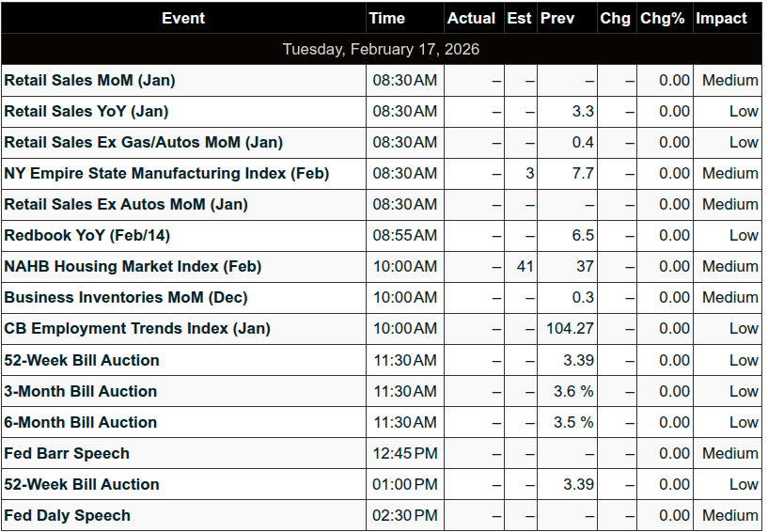Open NAHB Housing Market Index (Feb)
The image size is (768, 532).
(133, 266)
